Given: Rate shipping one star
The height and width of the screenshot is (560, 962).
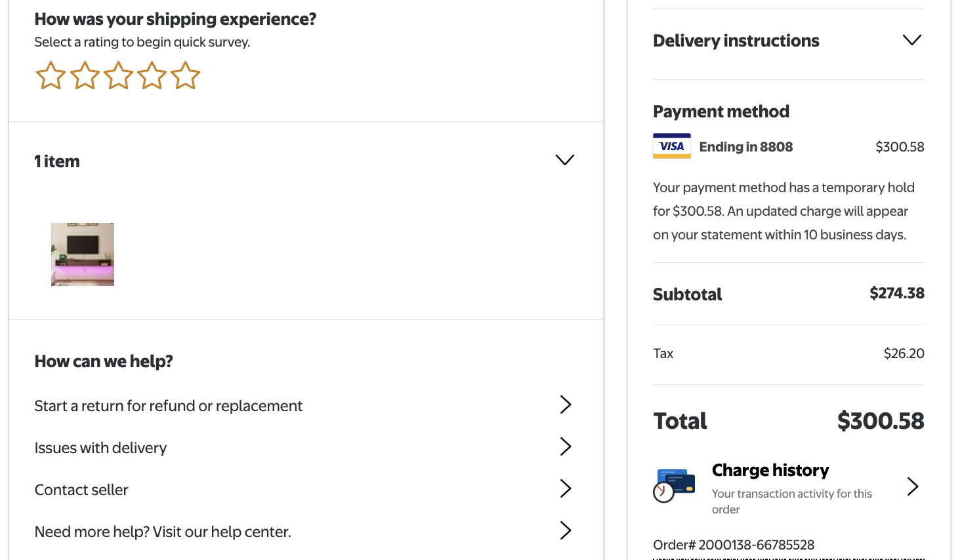Looking at the screenshot, I should click(x=51, y=76).
